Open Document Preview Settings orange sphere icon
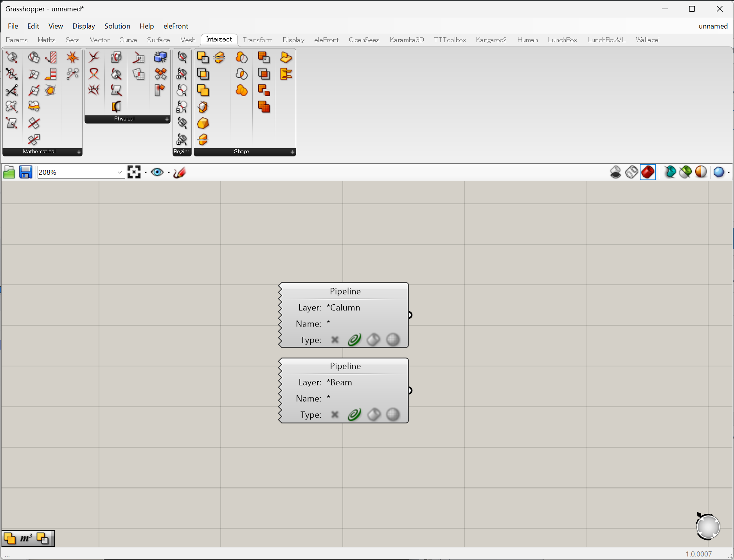Image resolution: width=734 pixels, height=560 pixels. 701,172
